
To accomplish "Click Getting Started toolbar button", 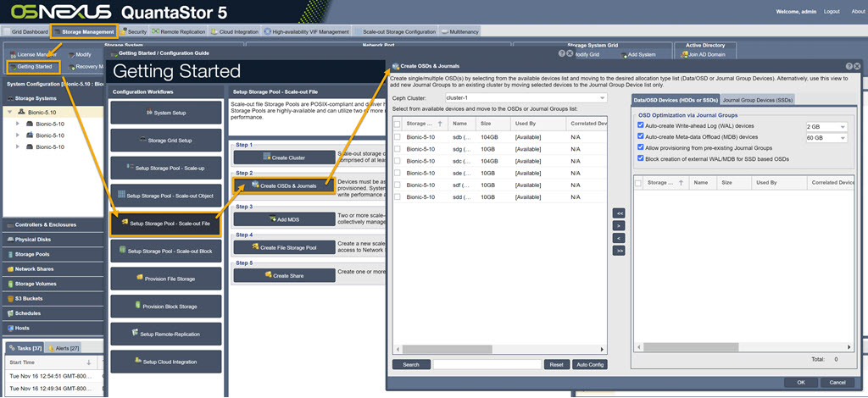I will (33, 67).
